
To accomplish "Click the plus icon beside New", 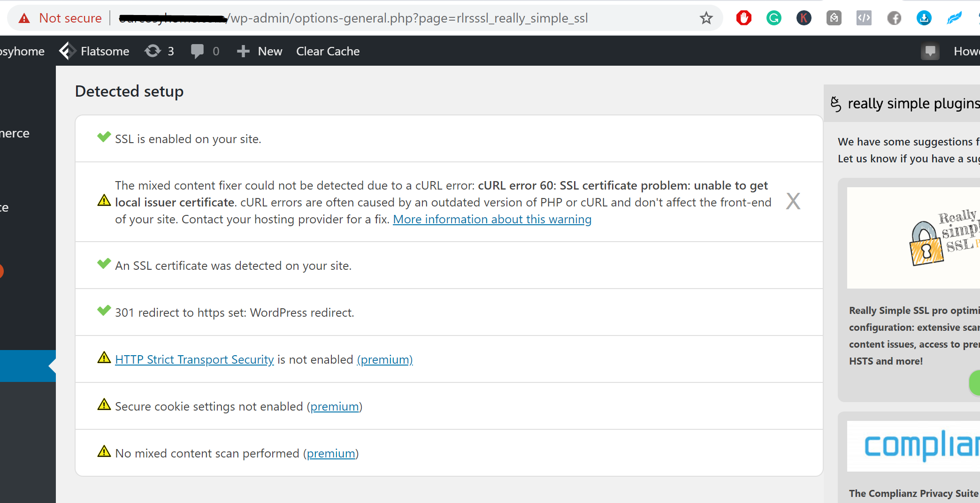I will pos(243,51).
